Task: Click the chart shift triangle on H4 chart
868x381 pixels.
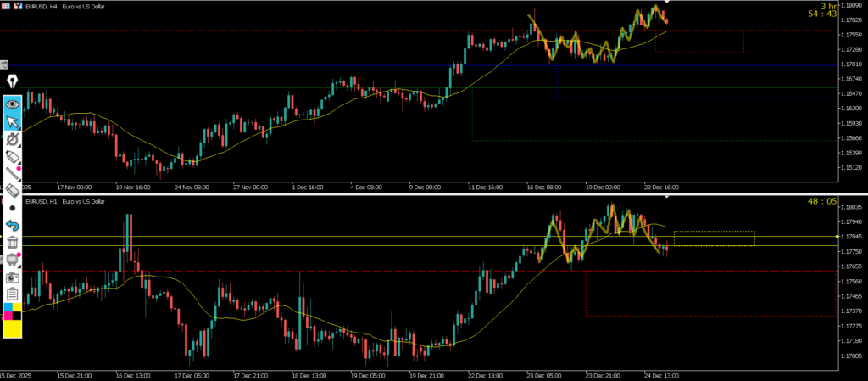Action: coord(667,3)
